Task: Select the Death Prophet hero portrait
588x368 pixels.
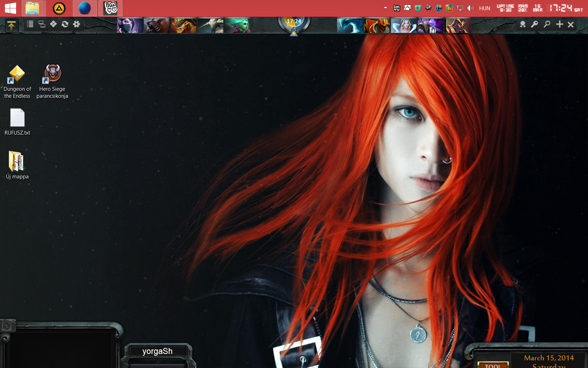Action: click(x=237, y=26)
